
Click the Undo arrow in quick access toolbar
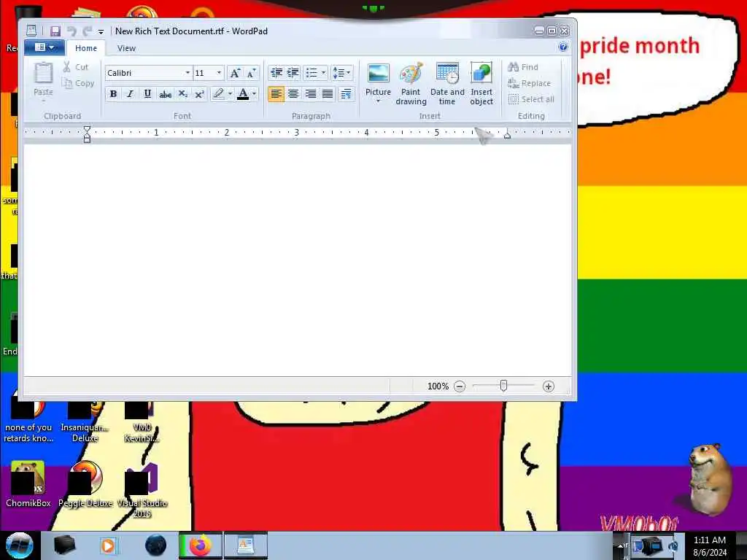pyautogui.click(x=71, y=31)
